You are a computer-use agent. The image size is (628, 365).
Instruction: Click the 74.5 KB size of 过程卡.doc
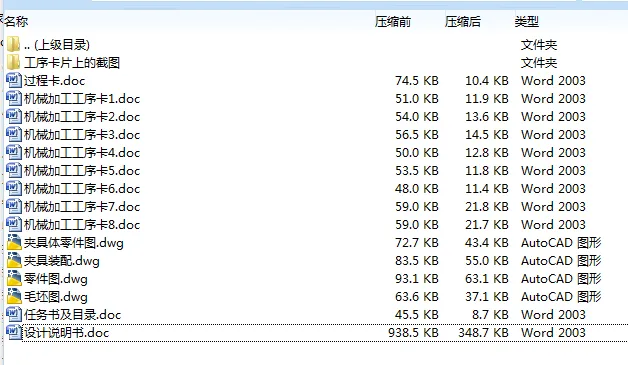[417, 81]
